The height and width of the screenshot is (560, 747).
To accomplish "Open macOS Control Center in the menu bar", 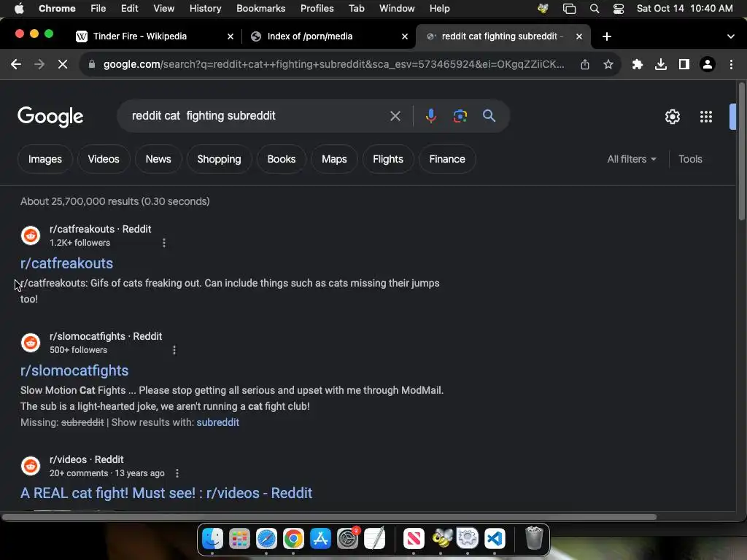I will click(x=619, y=9).
